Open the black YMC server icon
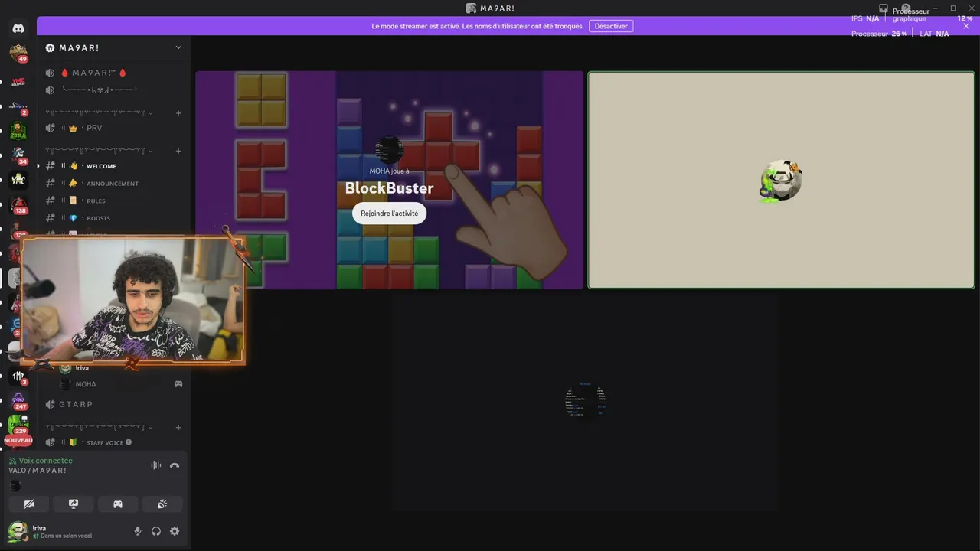The image size is (980, 551). coord(18,180)
